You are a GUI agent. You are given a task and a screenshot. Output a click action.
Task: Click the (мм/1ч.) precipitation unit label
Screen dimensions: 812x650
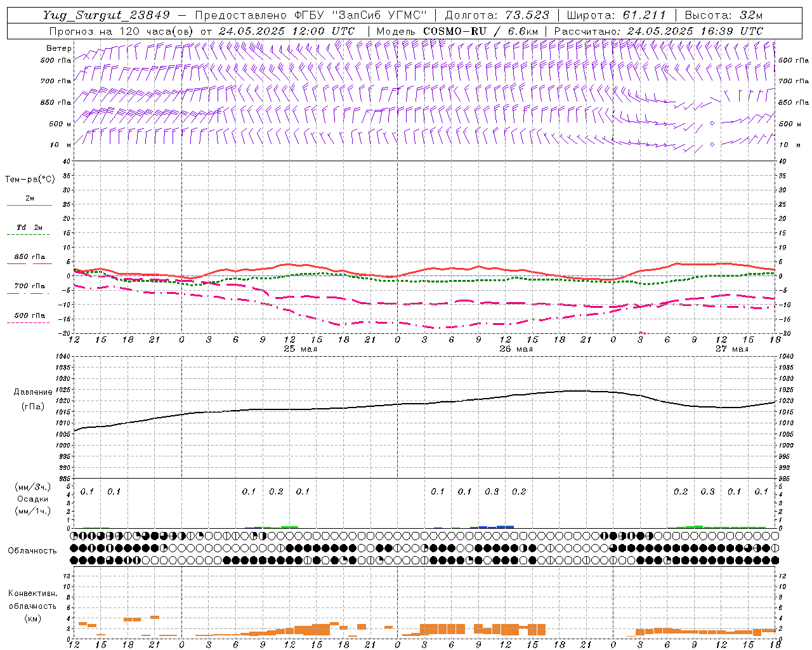(x=32, y=511)
